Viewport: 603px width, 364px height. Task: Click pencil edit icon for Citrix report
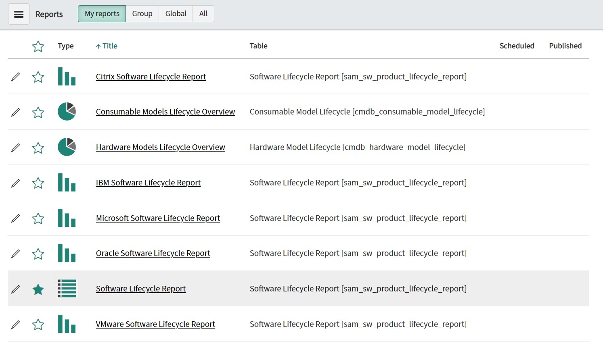[15, 77]
